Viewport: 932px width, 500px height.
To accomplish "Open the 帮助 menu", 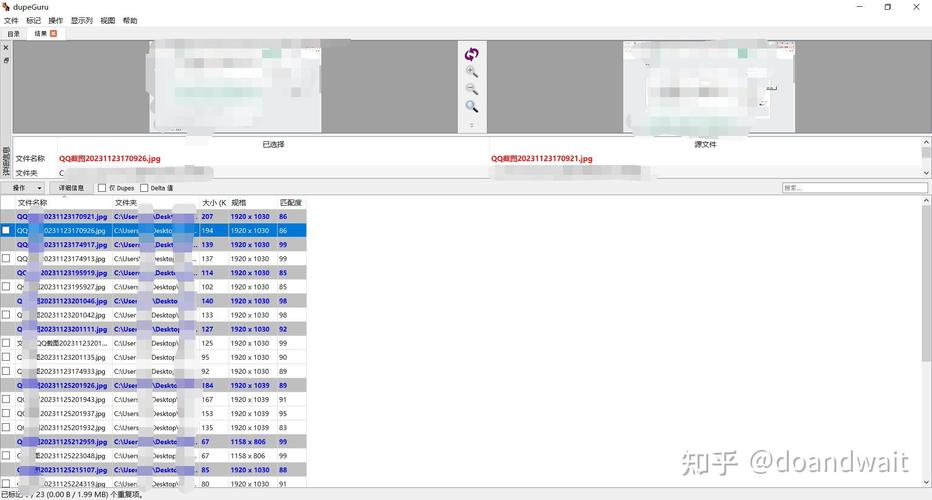I will [130, 20].
